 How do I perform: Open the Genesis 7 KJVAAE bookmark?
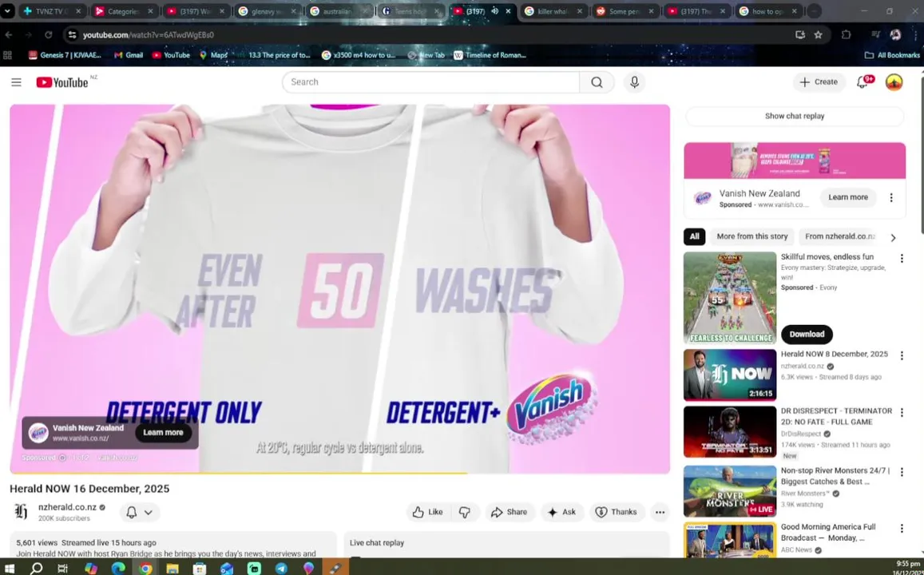pos(65,55)
